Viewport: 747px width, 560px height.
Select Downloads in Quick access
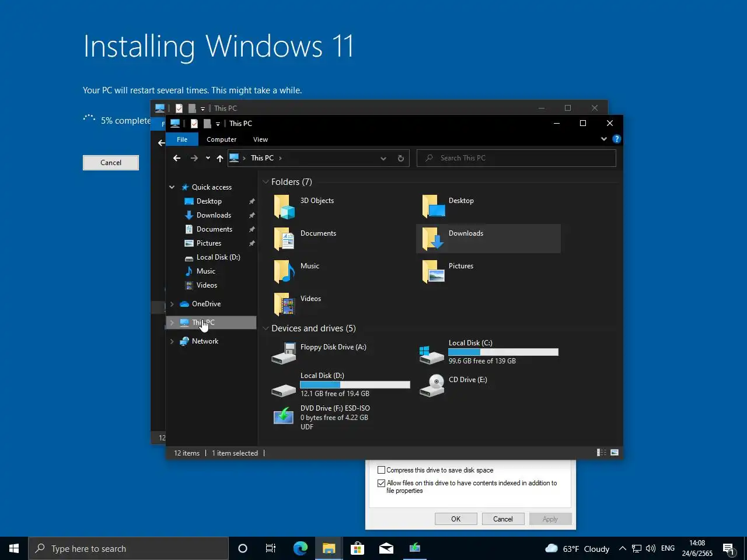point(212,215)
